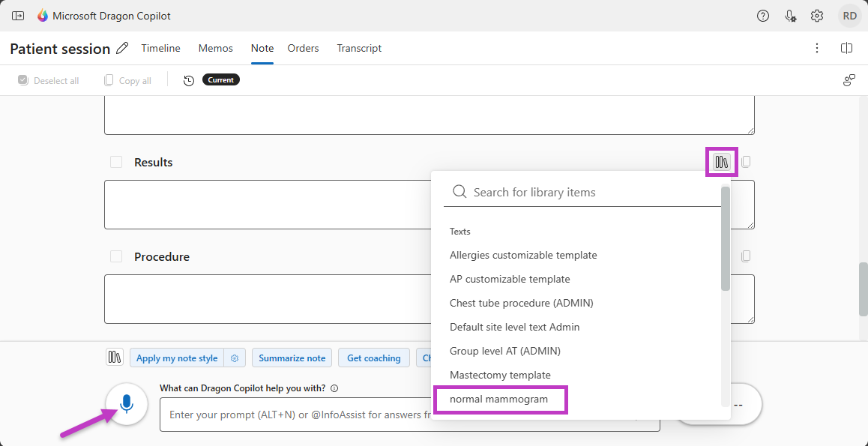Select normal mammogram library item
868x446 pixels.
tap(499, 399)
